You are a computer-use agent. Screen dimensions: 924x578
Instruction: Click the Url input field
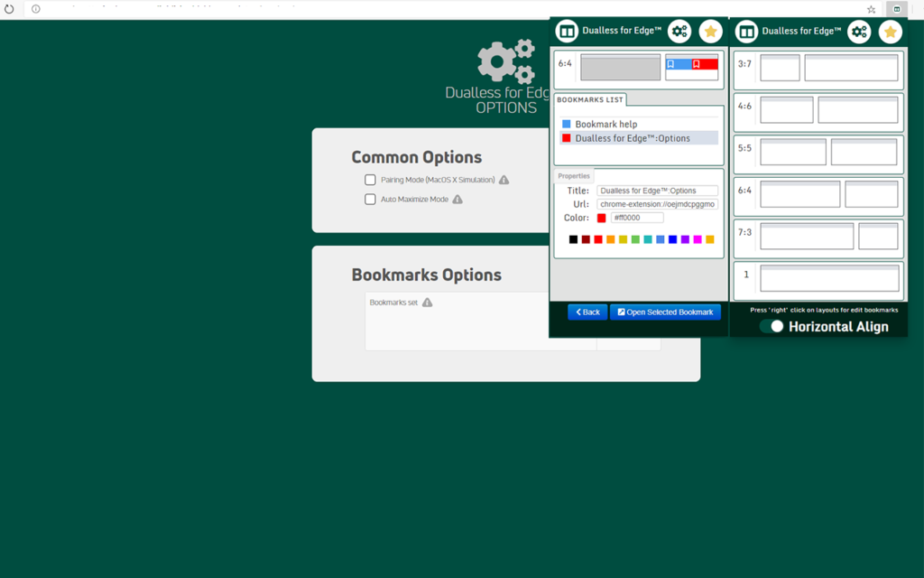coord(657,204)
